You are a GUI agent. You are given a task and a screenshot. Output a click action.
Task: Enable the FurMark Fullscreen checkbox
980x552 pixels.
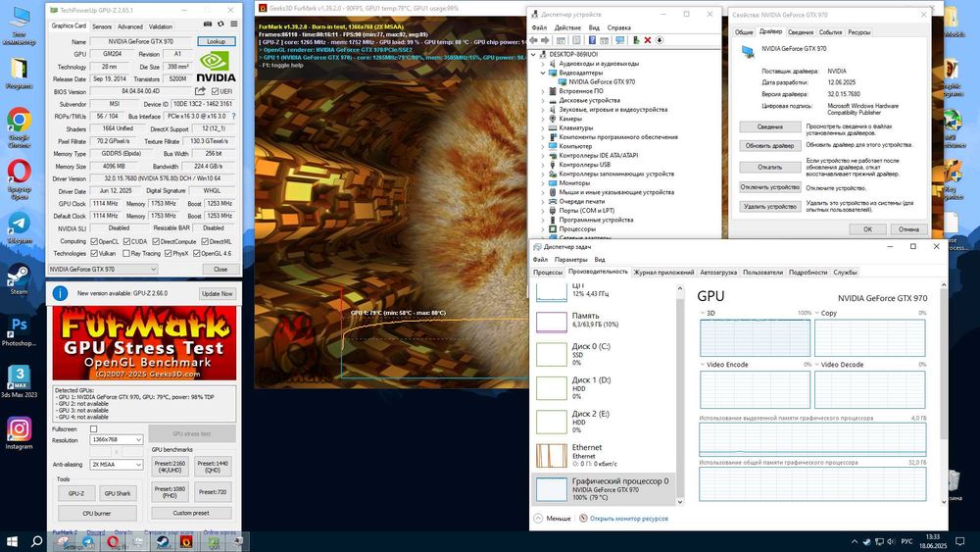pyautogui.click(x=94, y=428)
